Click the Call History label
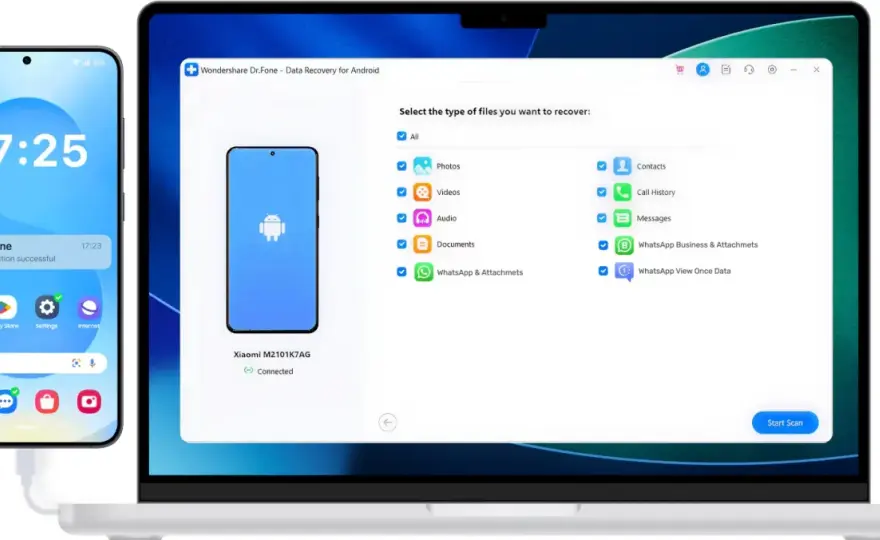This screenshot has height=540, width=880. click(x=656, y=192)
